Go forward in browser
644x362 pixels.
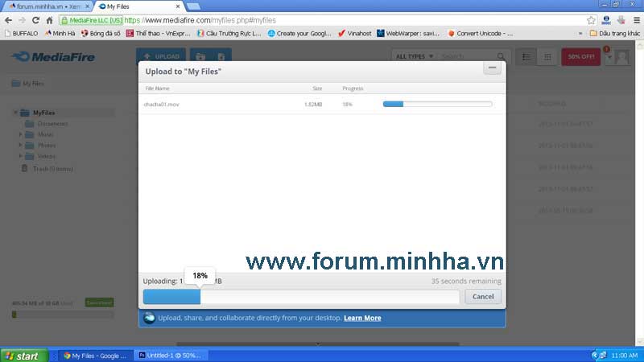[22, 20]
